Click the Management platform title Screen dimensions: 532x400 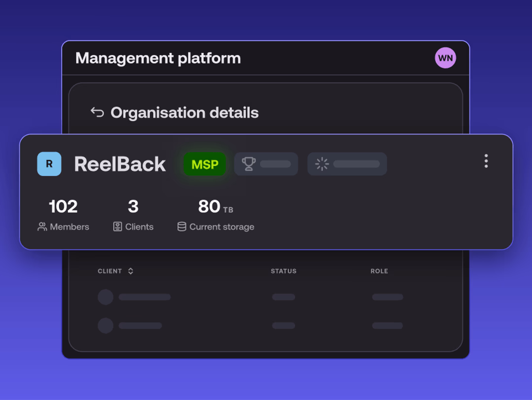[158, 58]
